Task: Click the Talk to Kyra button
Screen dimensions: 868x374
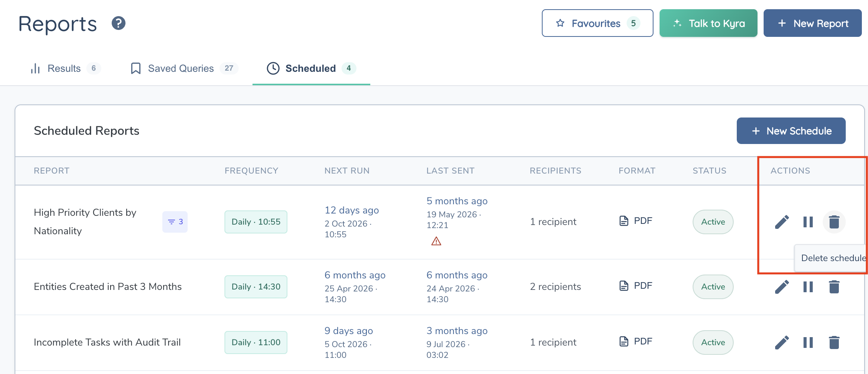Action: coord(708,23)
